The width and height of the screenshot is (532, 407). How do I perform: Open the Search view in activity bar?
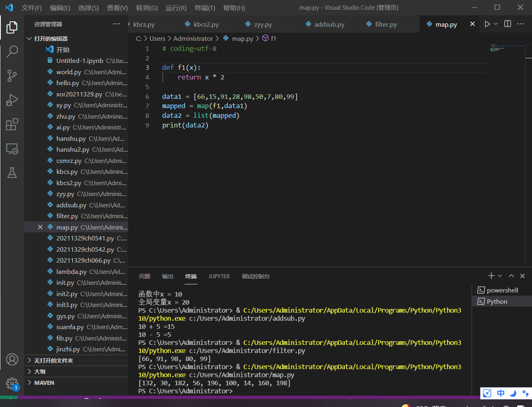pyautogui.click(x=12, y=51)
